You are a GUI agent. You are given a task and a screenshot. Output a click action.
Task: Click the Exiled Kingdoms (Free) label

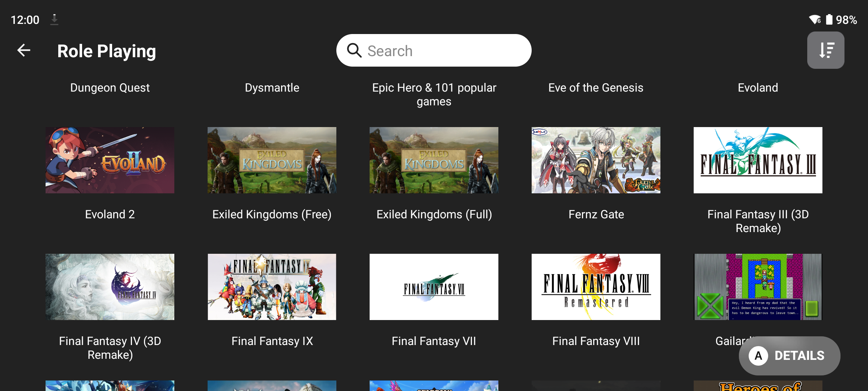click(272, 214)
